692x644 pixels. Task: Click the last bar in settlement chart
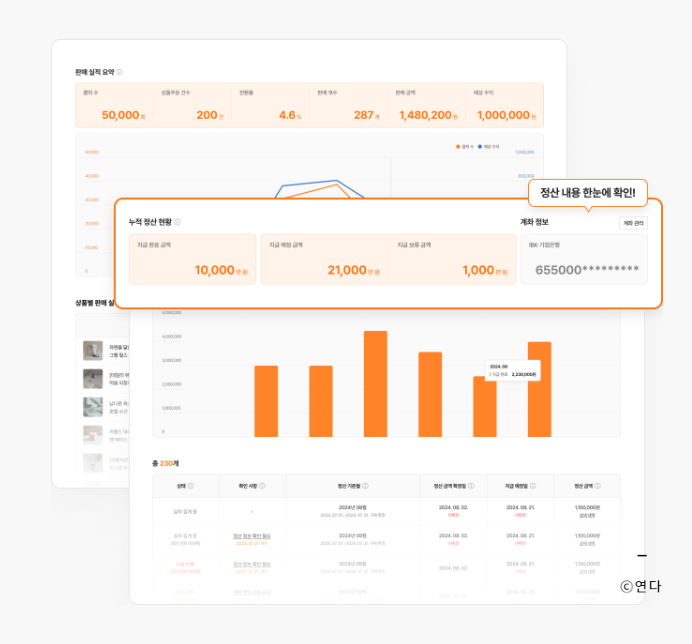click(x=539, y=389)
